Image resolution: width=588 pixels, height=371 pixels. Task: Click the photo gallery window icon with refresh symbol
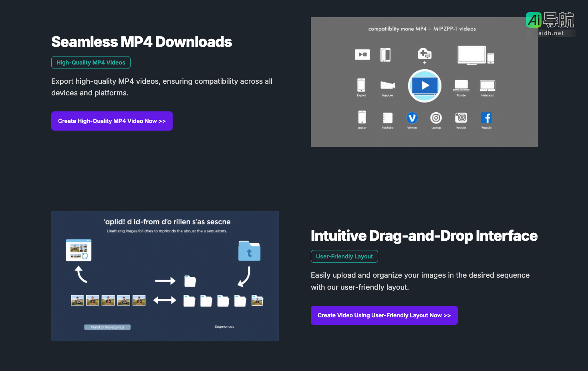click(x=79, y=250)
